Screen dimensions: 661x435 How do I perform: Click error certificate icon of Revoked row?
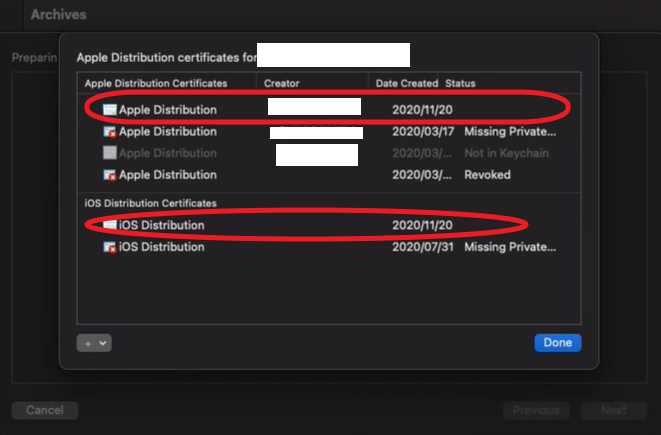click(x=110, y=175)
